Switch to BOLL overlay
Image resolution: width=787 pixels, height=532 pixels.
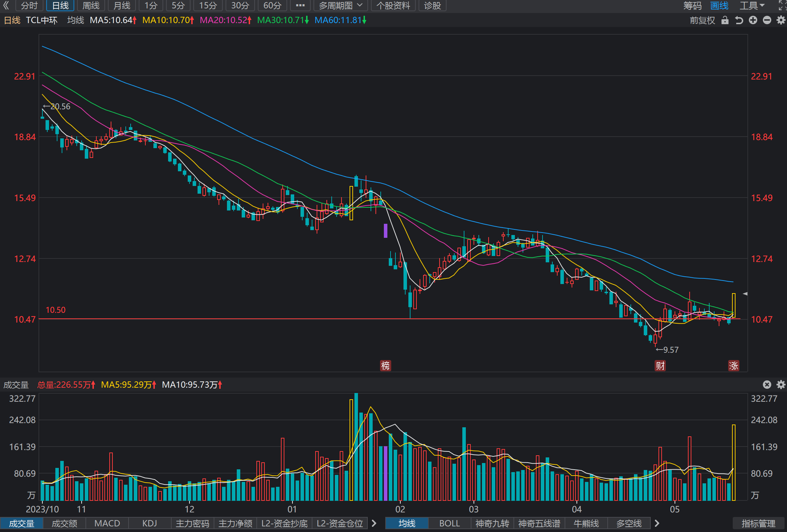point(450,523)
